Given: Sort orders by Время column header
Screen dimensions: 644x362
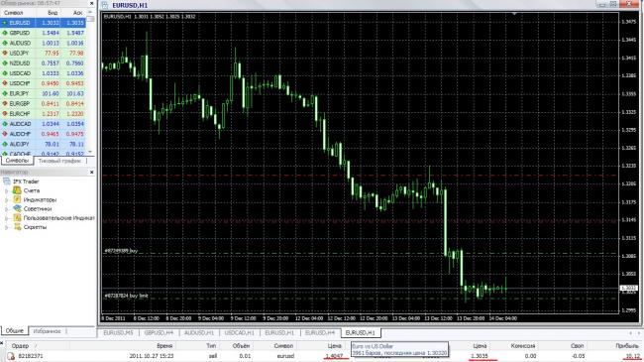Looking at the screenshot, I should tap(164, 346).
